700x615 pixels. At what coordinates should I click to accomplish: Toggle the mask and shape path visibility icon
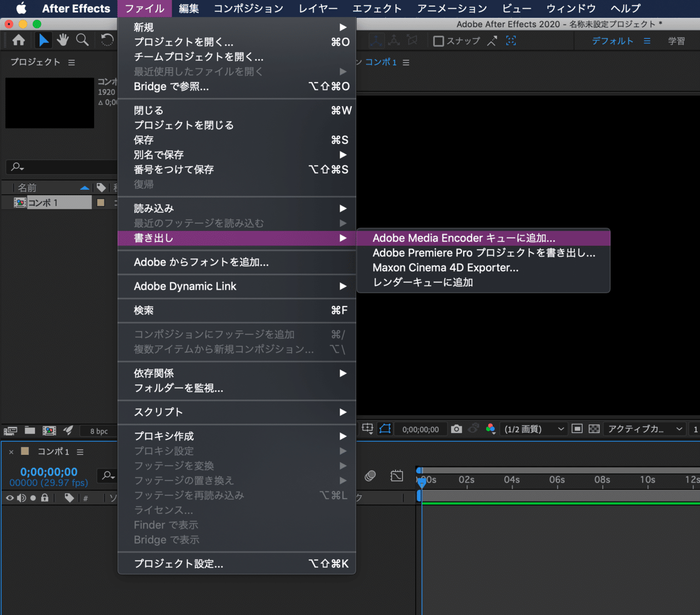click(385, 429)
